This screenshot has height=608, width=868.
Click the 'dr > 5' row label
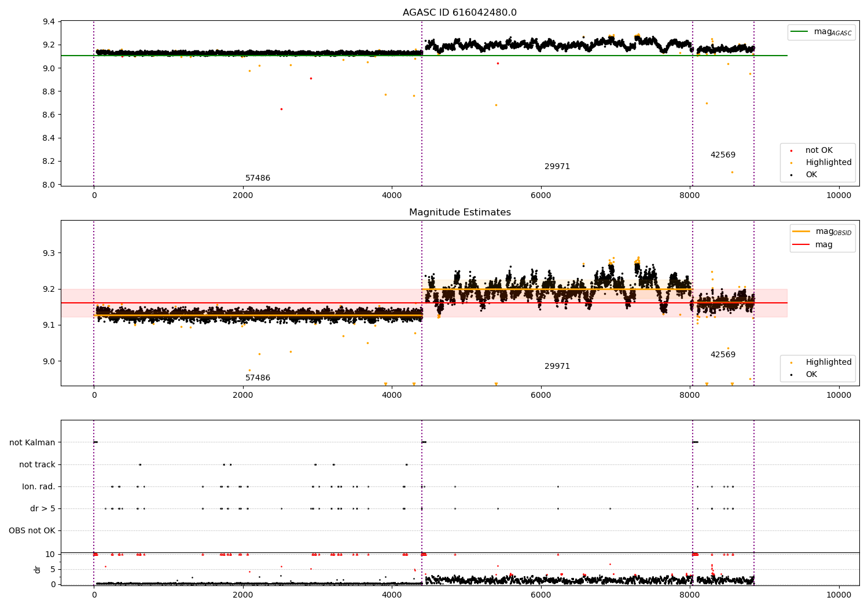click(43, 509)
